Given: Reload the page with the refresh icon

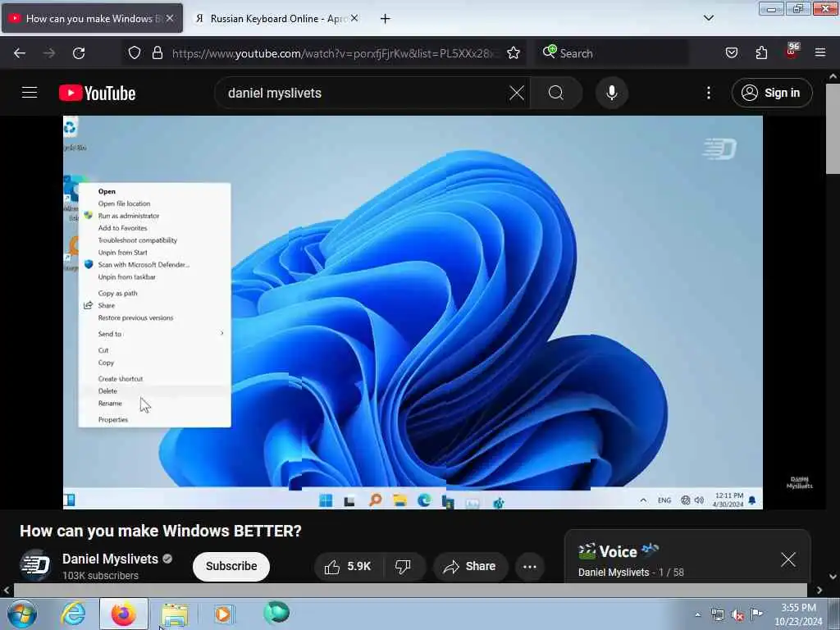Looking at the screenshot, I should pyautogui.click(x=79, y=53).
